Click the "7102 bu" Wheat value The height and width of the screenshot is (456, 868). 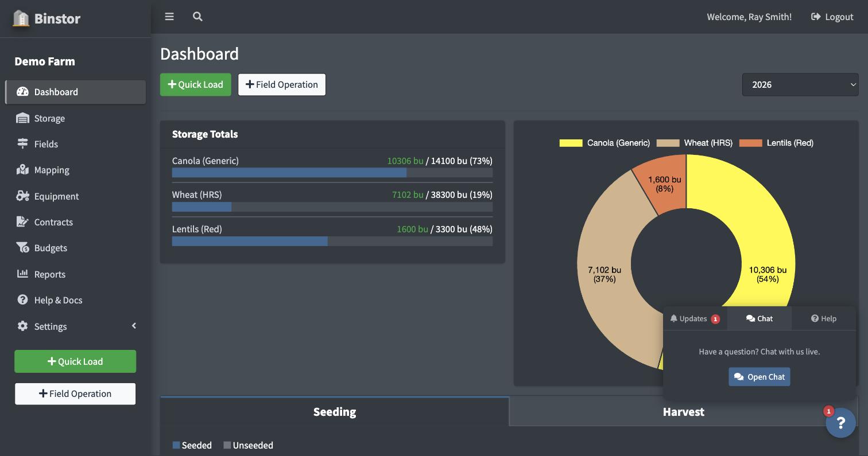408,194
